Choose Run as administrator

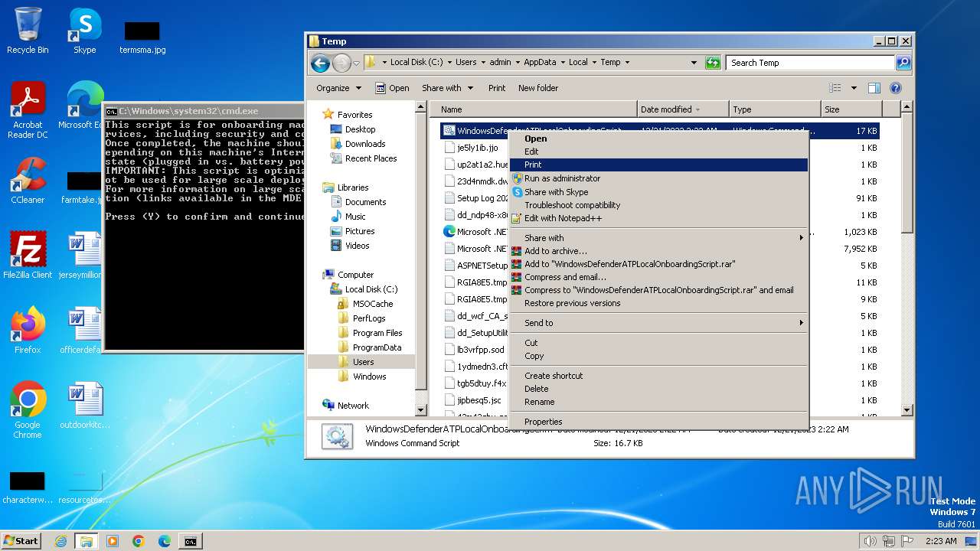point(658,178)
